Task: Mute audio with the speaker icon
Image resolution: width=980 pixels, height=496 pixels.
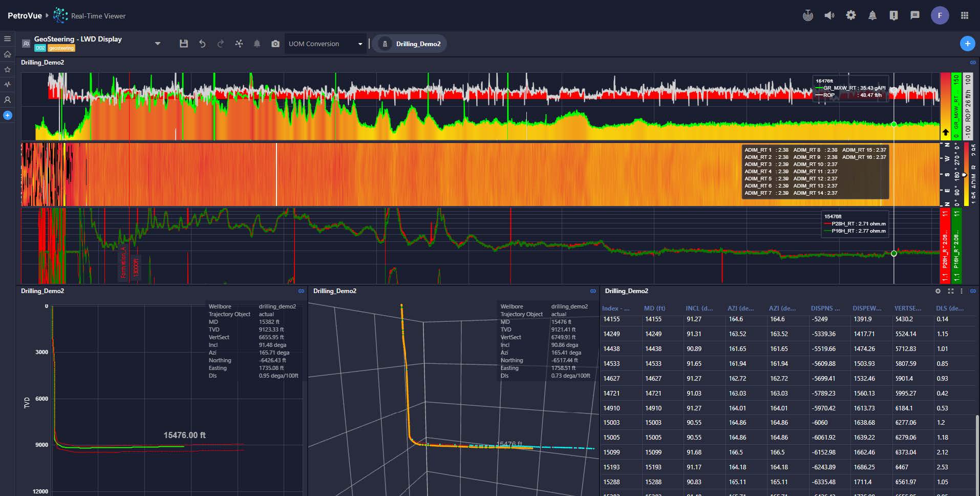Action: click(x=829, y=15)
